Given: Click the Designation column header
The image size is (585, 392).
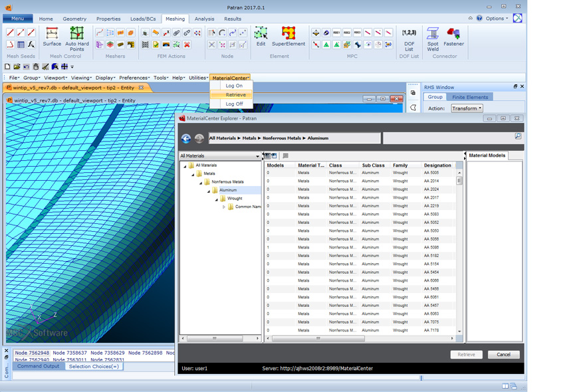Looking at the screenshot, I should 437,165.
